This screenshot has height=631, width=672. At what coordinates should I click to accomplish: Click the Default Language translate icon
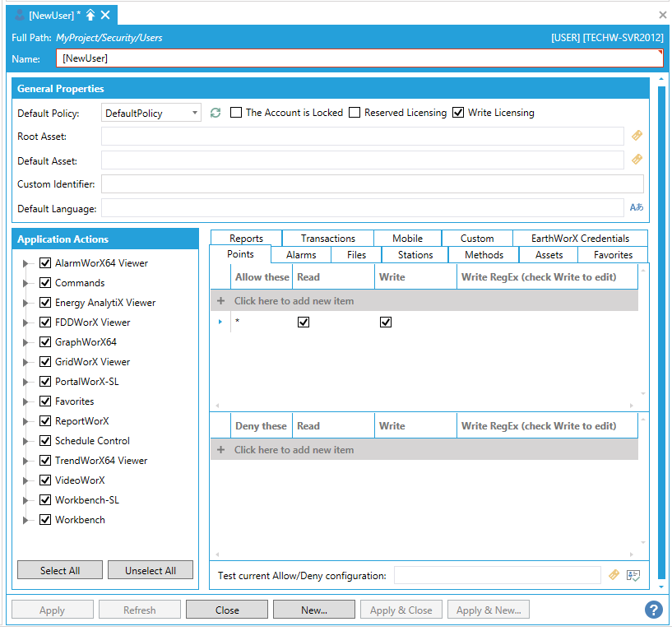pos(636,208)
